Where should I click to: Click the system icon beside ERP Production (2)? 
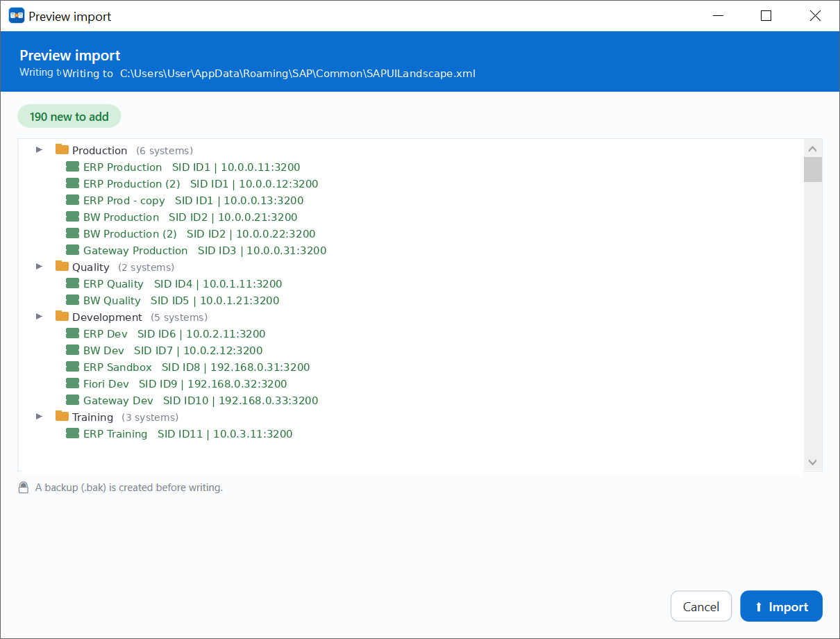(x=72, y=183)
